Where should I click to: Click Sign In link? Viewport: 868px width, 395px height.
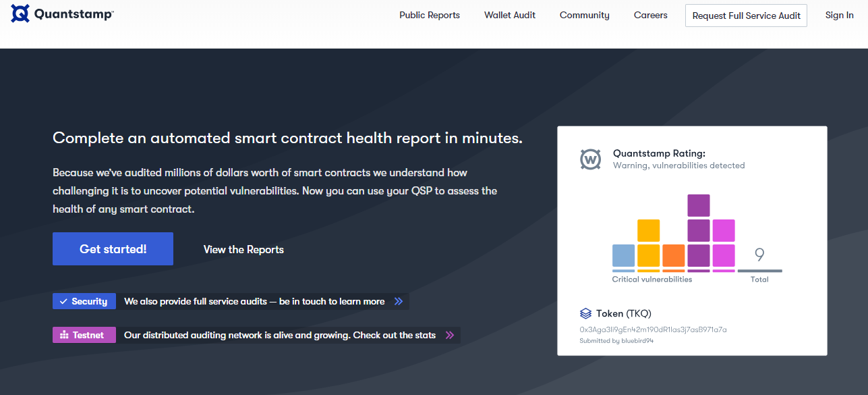click(x=839, y=15)
